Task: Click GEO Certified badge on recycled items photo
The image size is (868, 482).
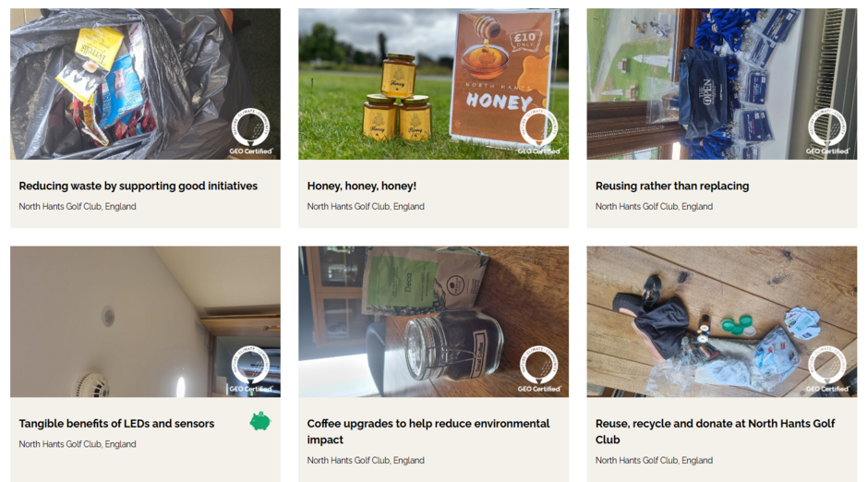Action: [827, 369]
